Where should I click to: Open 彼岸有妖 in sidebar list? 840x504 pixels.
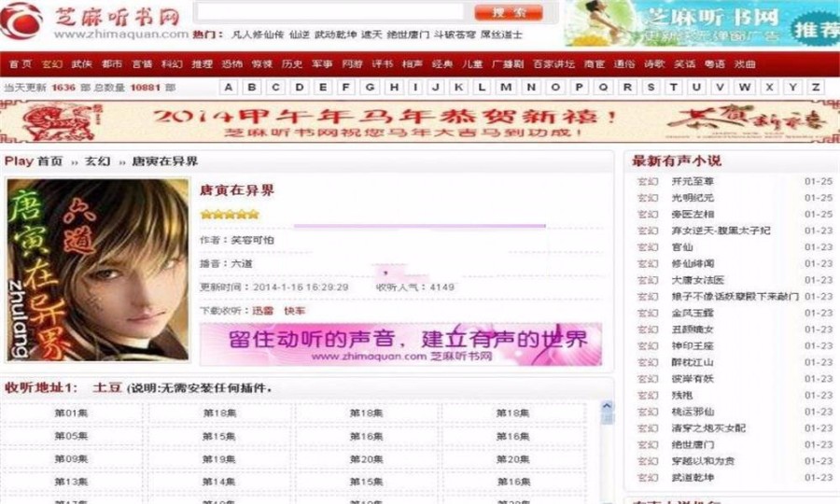point(693,379)
